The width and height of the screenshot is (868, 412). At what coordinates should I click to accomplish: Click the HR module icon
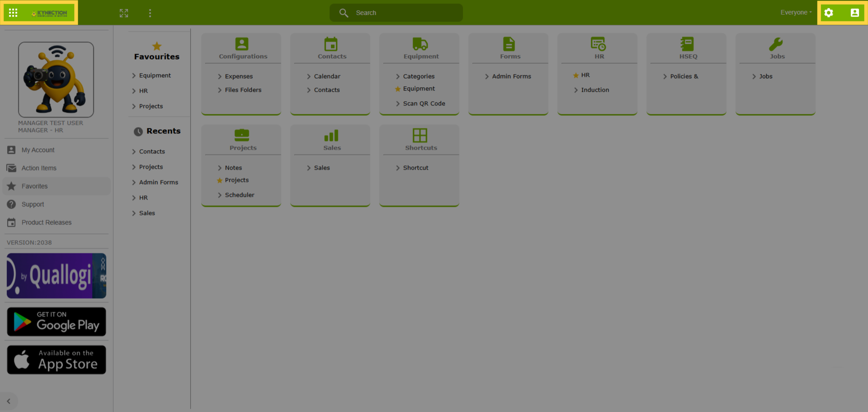pos(598,44)
